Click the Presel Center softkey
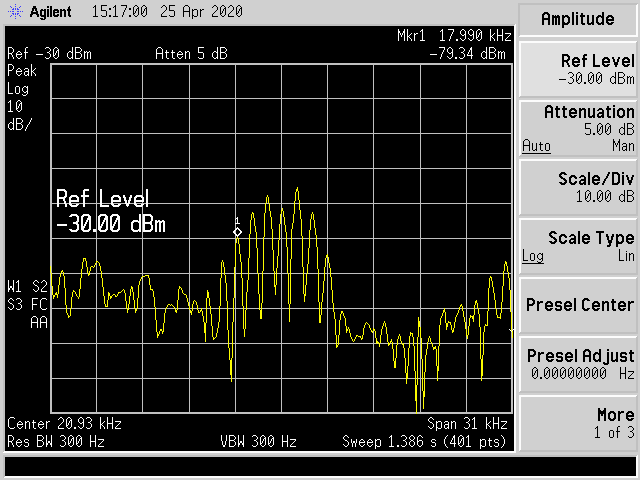The height and width of the screenshot is (480, 640). coord(578,305)
